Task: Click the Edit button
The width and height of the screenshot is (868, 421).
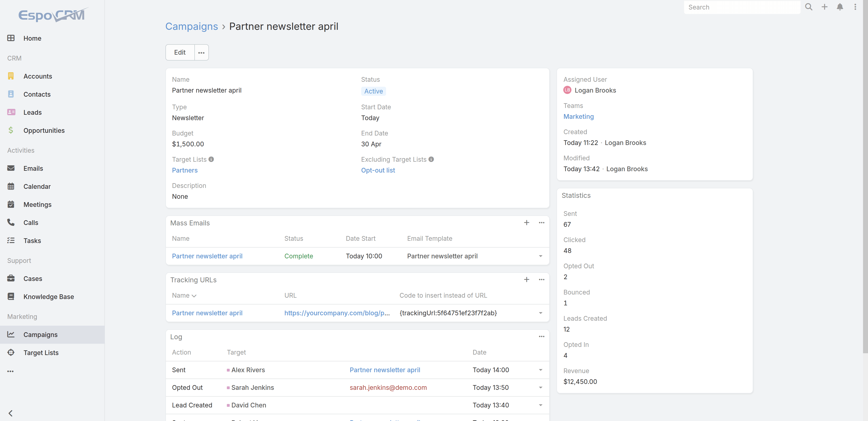Action: 180,53
